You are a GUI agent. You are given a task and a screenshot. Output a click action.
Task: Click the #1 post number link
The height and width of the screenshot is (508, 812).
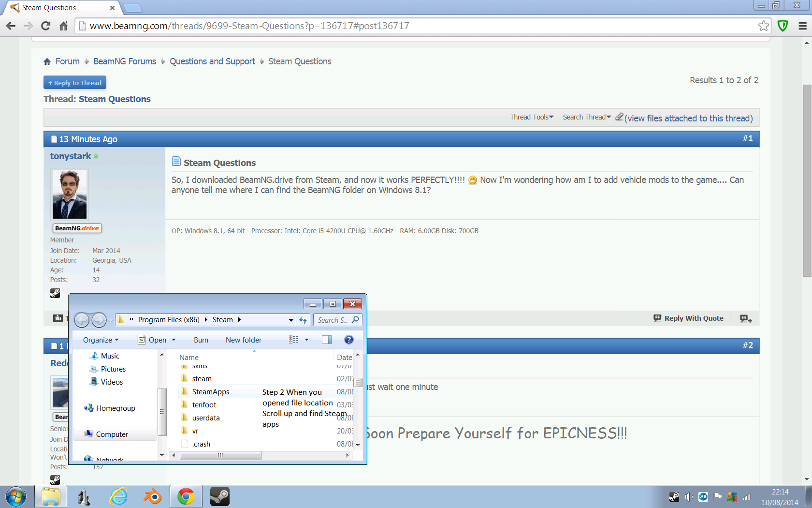748,138
